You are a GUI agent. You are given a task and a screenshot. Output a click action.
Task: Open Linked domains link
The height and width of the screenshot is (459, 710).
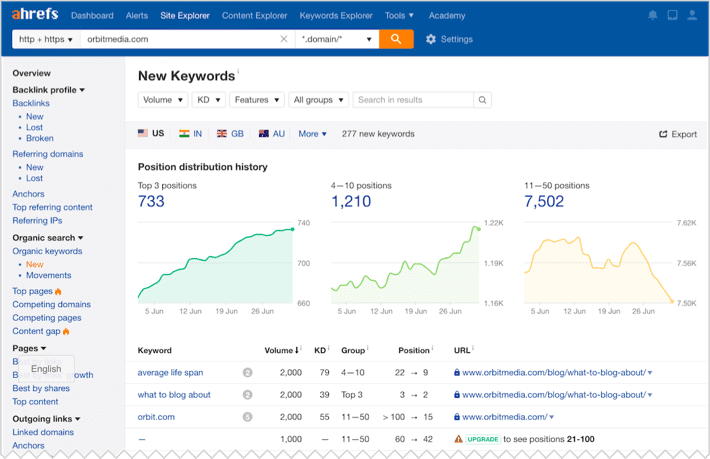click(43, 432)
